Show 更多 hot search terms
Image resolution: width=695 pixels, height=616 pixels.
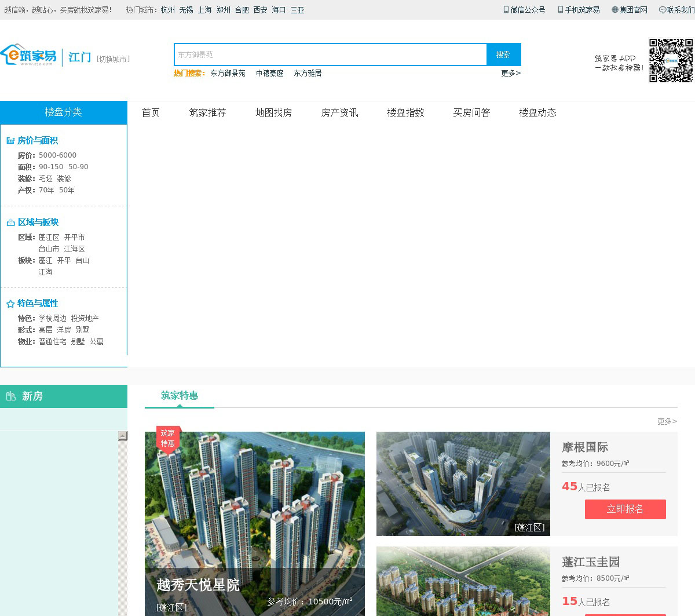pos(510,74)
